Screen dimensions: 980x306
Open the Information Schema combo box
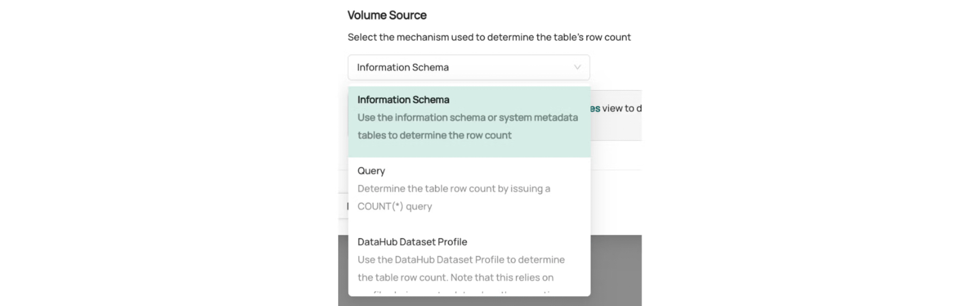tap(468, 67)
